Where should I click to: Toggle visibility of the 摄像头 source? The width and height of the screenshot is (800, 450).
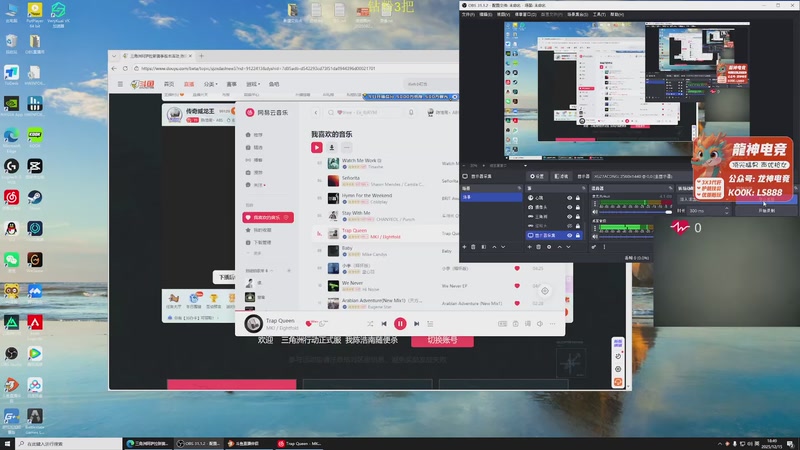point(569,207)
